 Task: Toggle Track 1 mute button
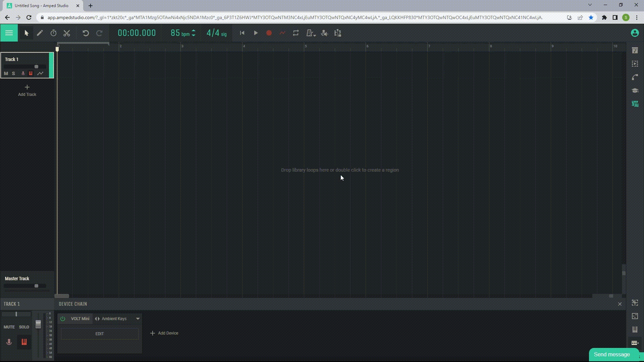[6, 73]
